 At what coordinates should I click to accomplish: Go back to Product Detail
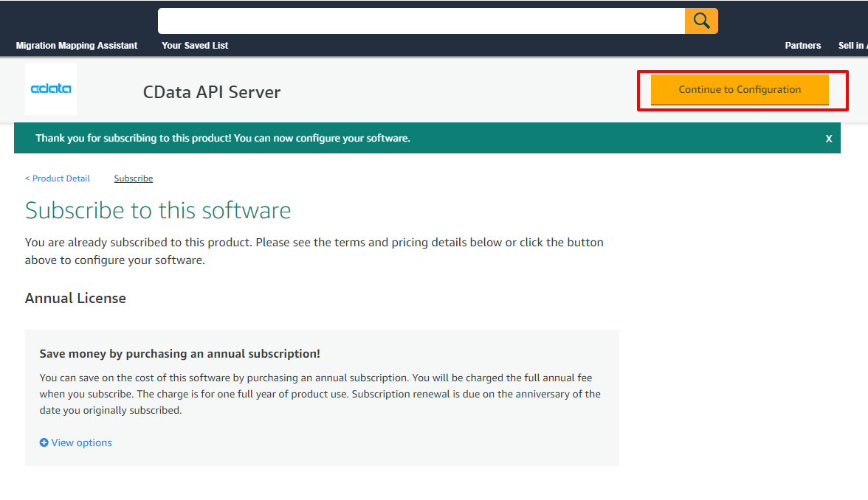point(58,178)
